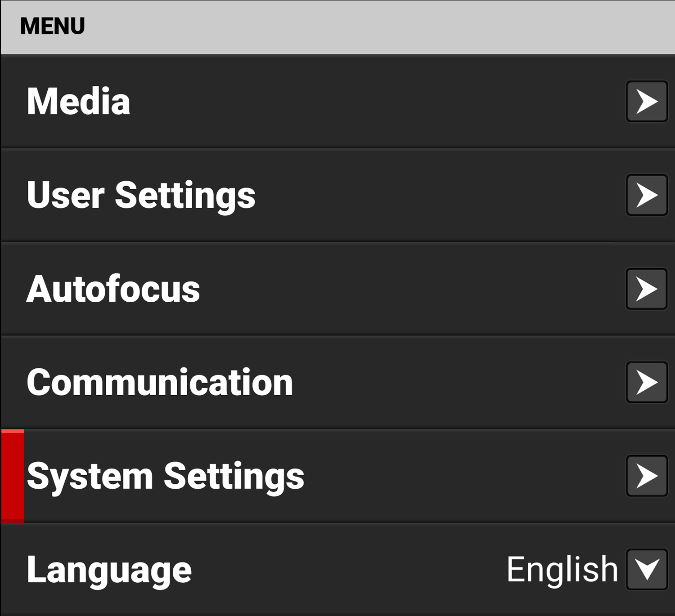Image resolution: width=675 pixels, height=616 pixels.
Task: Click the Communication text label
Action: tap(160, 383)
